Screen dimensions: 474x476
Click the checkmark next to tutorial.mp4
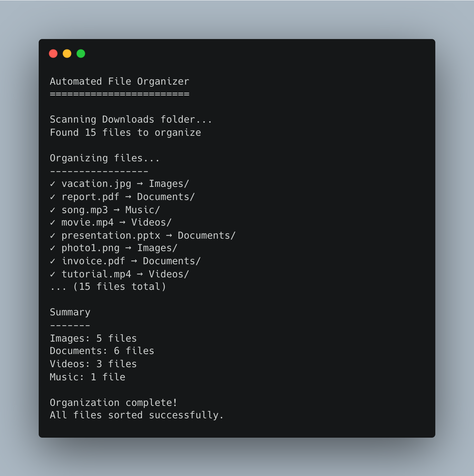[x=53, y=274]
